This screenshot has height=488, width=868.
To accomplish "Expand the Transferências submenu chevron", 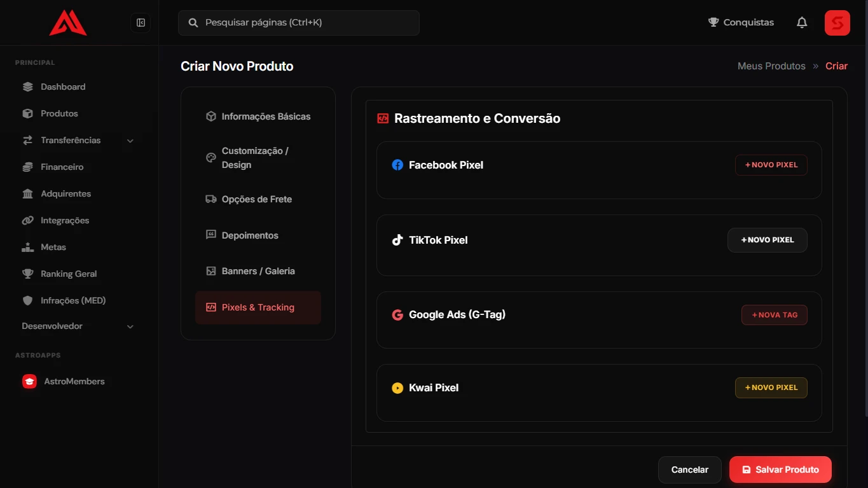I will click(130, 141).
